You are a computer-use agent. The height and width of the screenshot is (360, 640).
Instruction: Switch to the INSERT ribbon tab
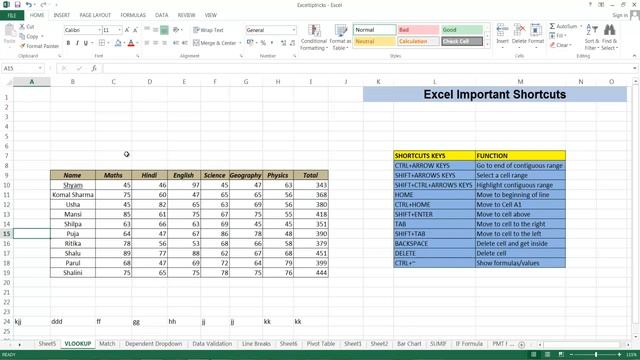(62, 15)
